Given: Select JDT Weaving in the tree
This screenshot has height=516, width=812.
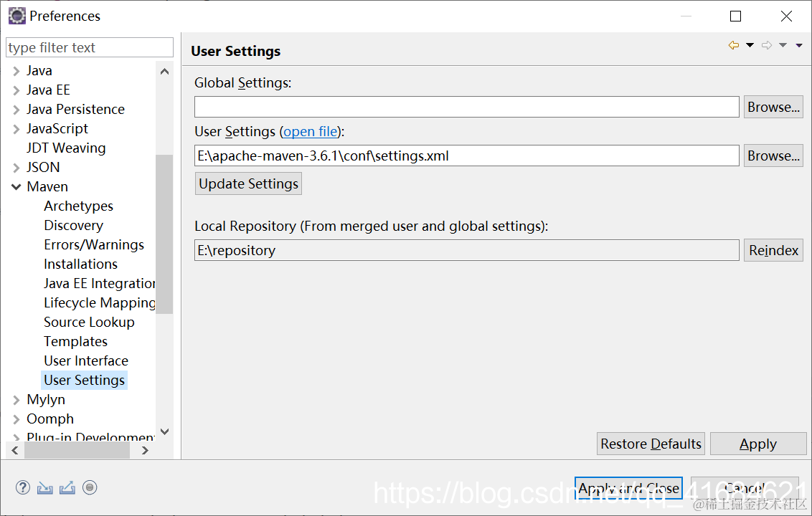Looking at the screenshot, I should tap(66, 148).
